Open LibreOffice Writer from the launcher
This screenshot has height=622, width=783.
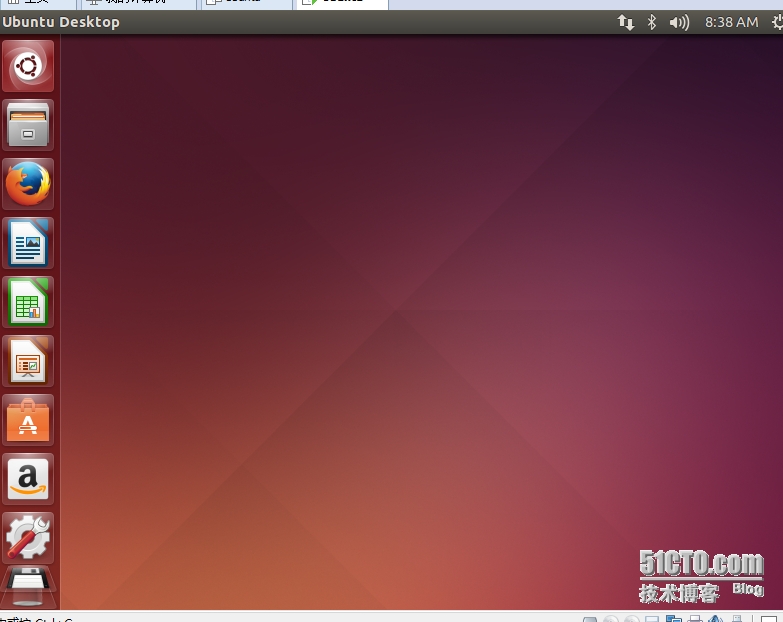pos(28,243)
